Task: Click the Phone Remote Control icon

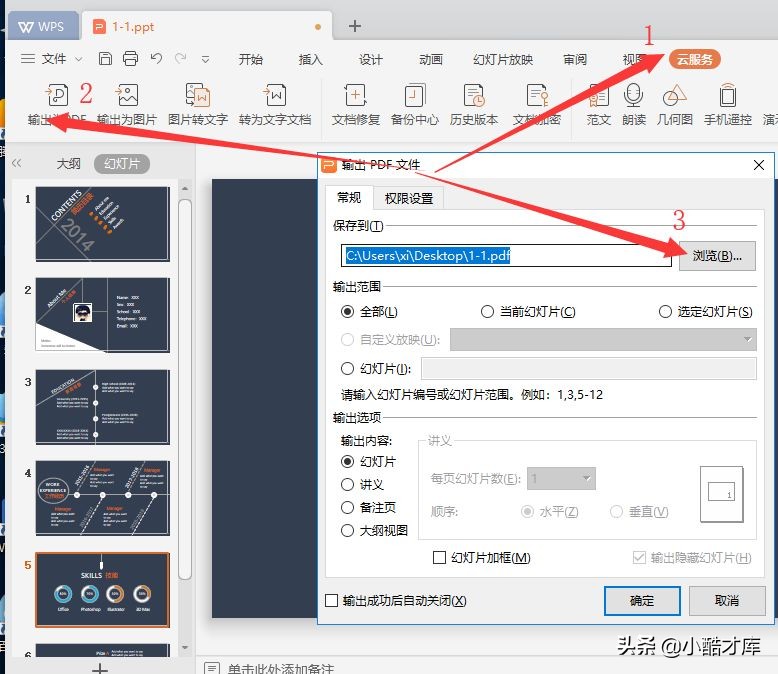Action: (727, 95)
